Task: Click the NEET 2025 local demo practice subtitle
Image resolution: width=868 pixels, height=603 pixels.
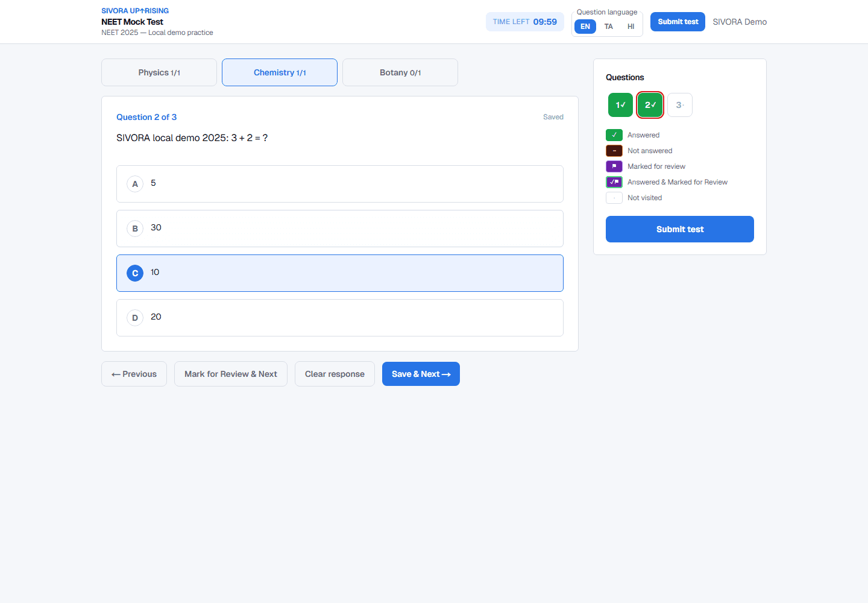Action: click(157, 33)
